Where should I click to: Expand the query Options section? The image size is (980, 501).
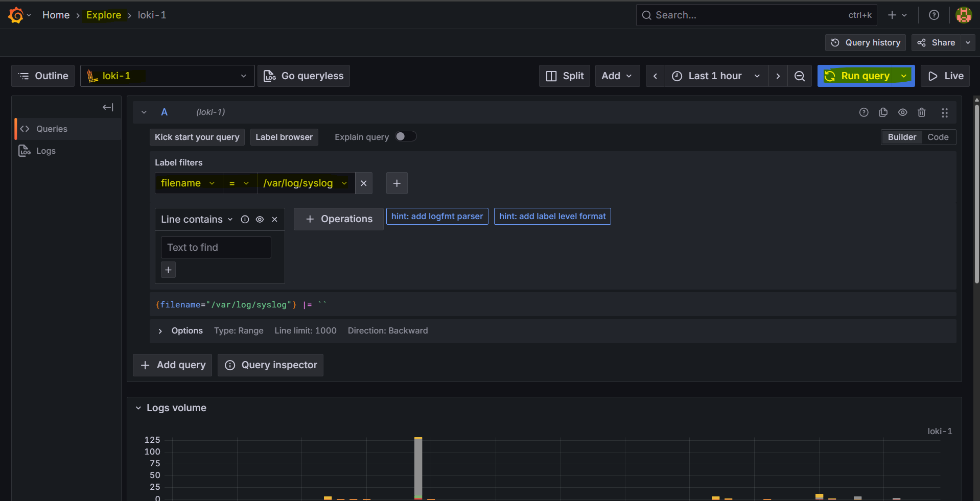160,331
